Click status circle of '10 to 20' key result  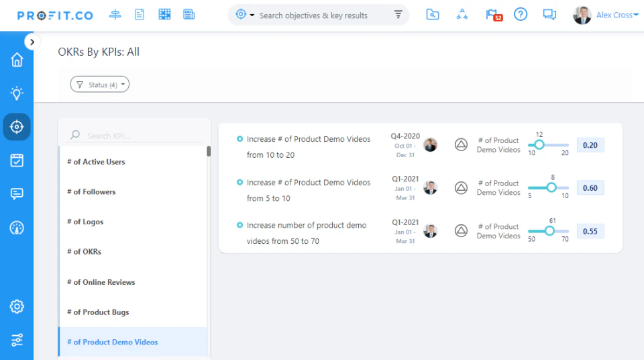point(240,139)
